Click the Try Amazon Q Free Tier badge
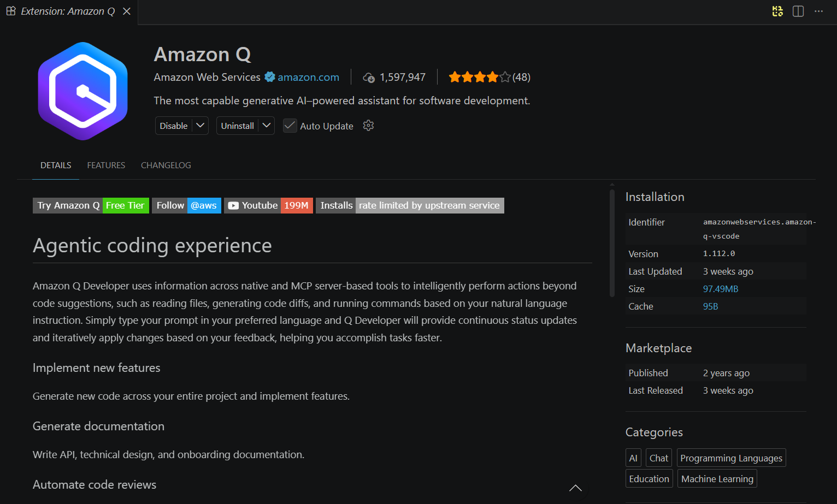 pos(91,205)
